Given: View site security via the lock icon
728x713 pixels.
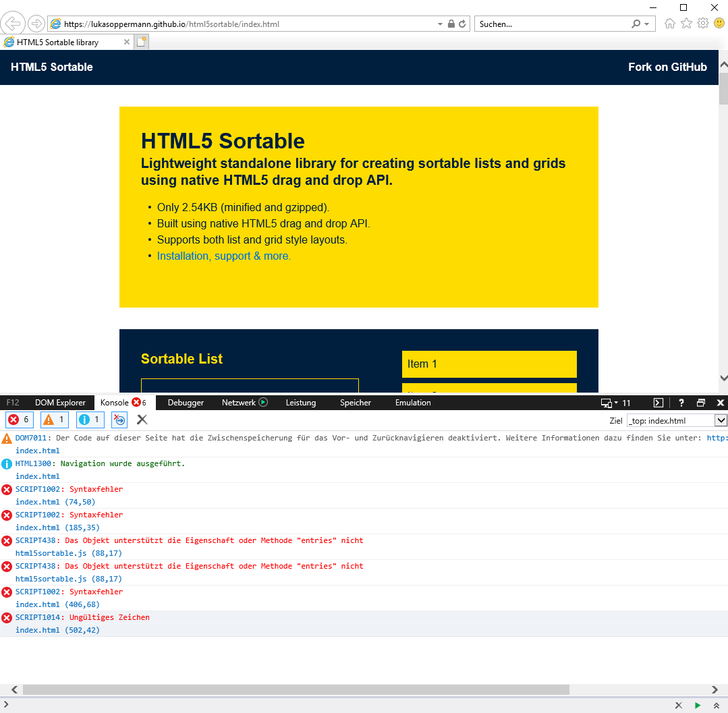Looking at the screenshot, I should point(451,24).
